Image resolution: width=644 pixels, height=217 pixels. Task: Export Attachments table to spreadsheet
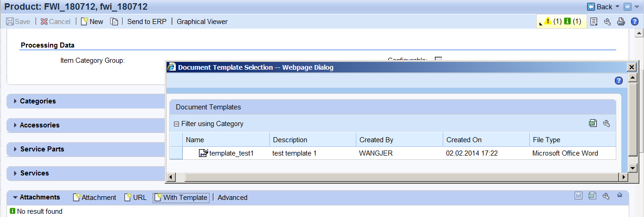point(592,196)
